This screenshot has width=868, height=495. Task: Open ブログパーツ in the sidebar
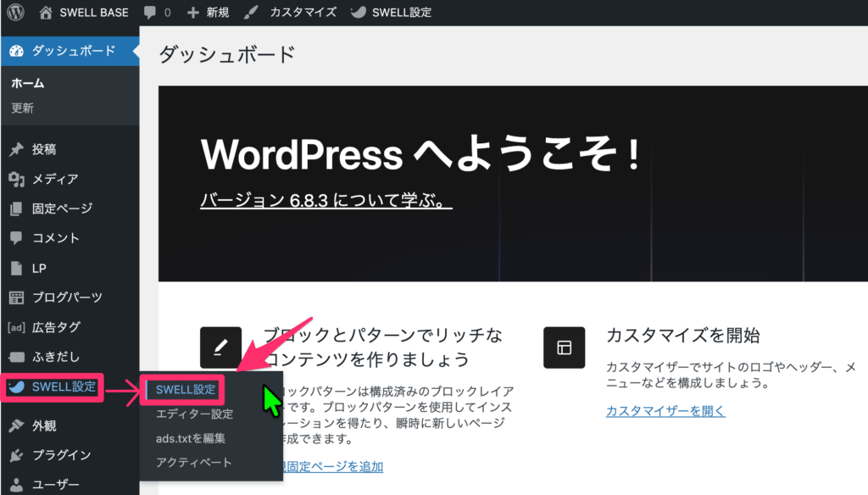click(x=67, y=298)
